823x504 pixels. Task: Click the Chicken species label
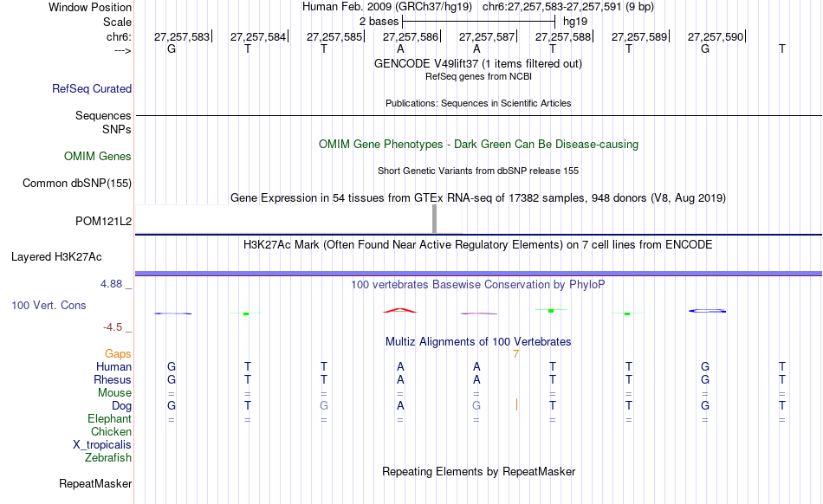pyautogui.click(x=111, y=431)
